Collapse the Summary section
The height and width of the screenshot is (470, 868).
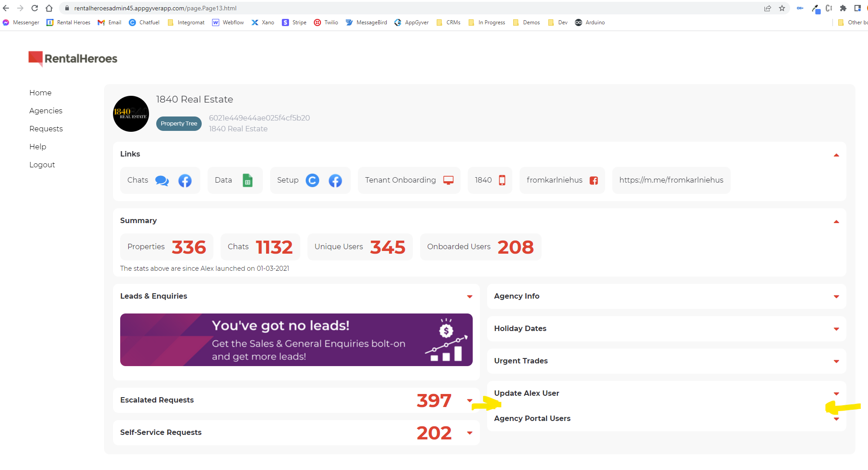pos(836,221)
